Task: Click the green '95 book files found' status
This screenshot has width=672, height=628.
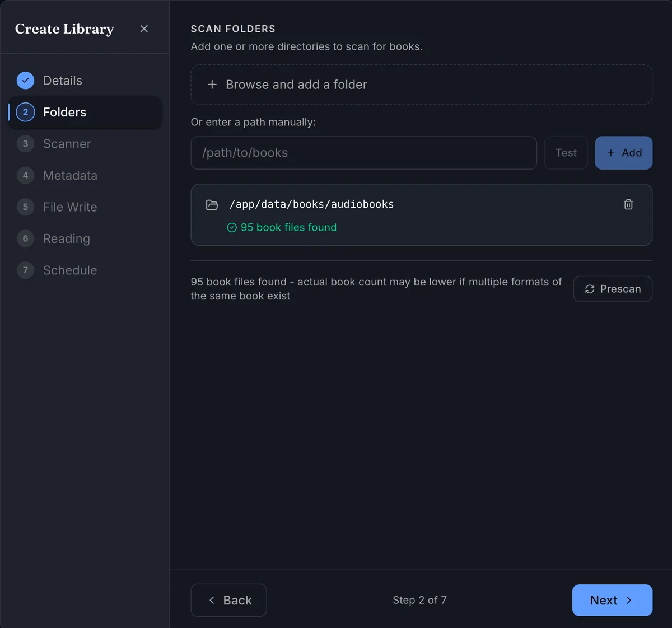Action: pyautogui.click(x=282, y=227)
